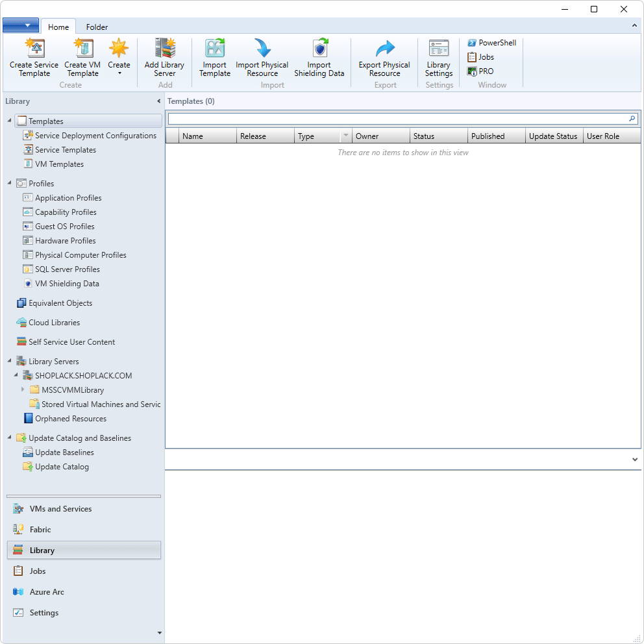644x644 pixels.
Task: Open the Fabric workspace
Action: point(84,530)
